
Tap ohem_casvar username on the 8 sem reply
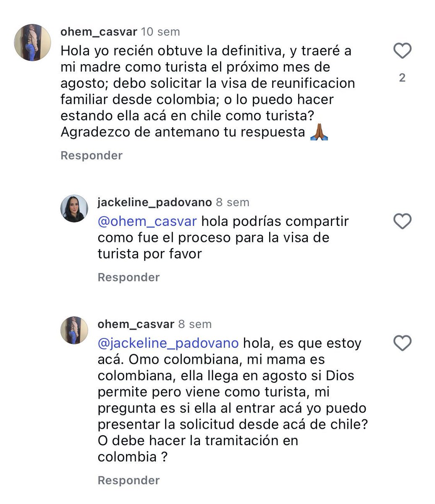(x=136, y=324)
